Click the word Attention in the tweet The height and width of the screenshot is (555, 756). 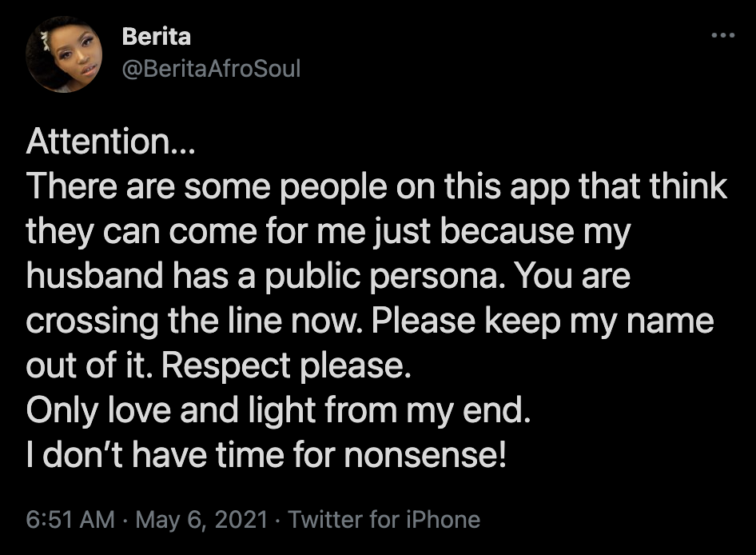point(97,142)
